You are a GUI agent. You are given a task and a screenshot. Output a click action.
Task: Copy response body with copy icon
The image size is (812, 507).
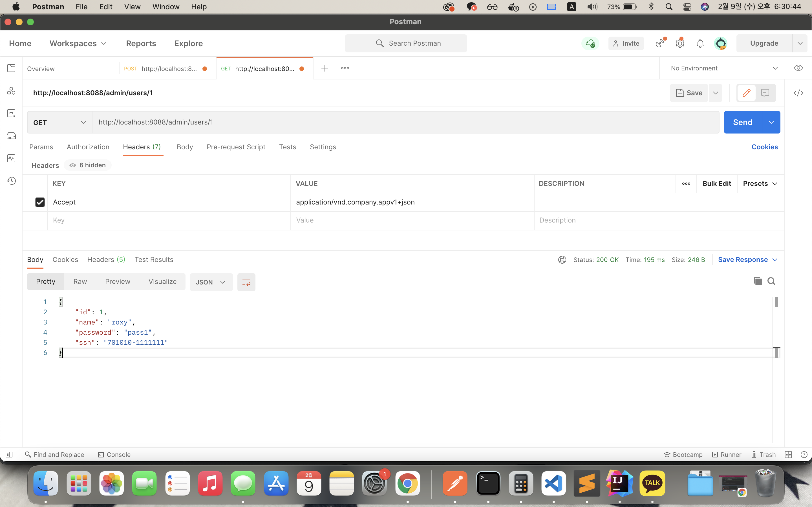click(757, 281)
